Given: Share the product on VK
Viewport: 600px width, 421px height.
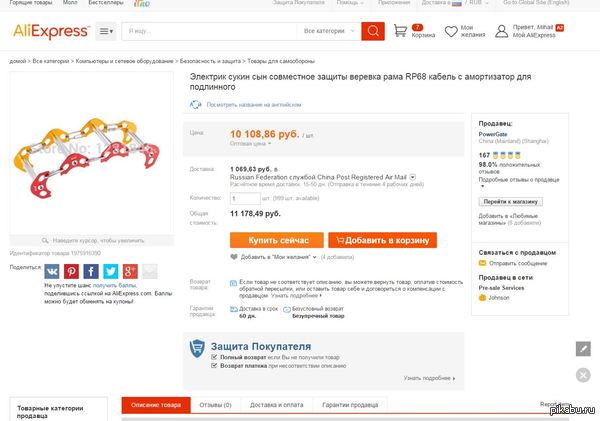Looking at the screenshot, I should 52,271.
